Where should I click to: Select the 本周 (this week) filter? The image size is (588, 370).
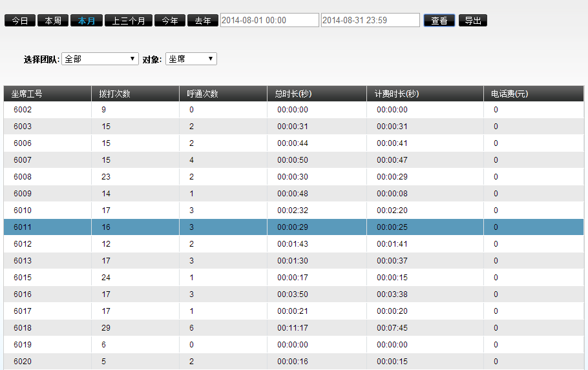click(x=53, y=21)
